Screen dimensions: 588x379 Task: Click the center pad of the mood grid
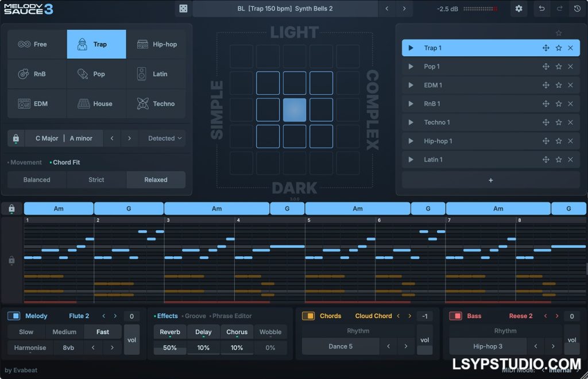coord(295,110)
